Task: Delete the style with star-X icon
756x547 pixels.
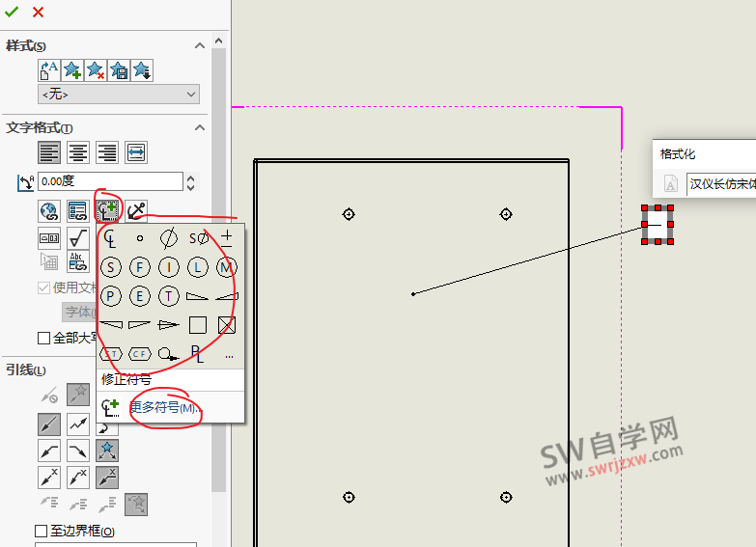Action: tap(96, 70)
